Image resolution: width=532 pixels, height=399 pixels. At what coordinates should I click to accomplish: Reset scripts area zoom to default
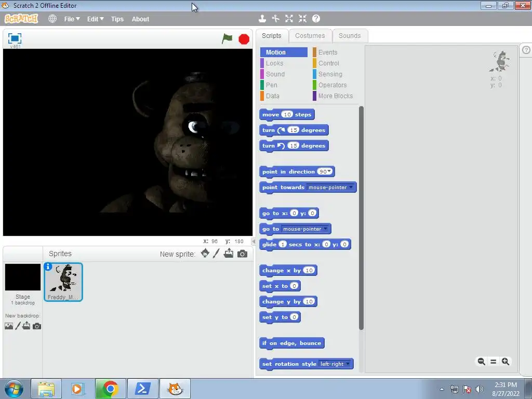click(494, 362)
